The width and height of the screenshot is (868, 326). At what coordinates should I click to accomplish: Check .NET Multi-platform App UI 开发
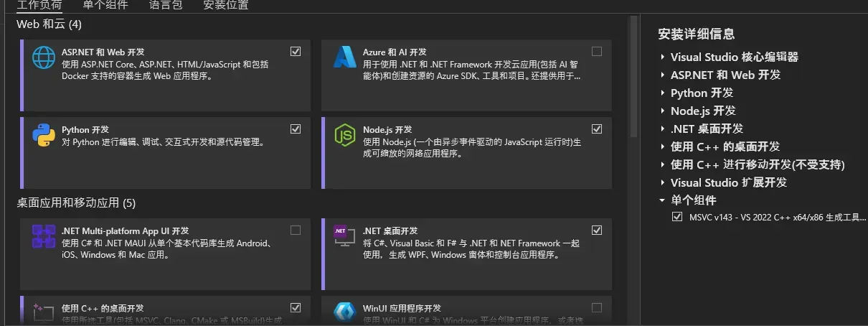click(x=296, y=230)
